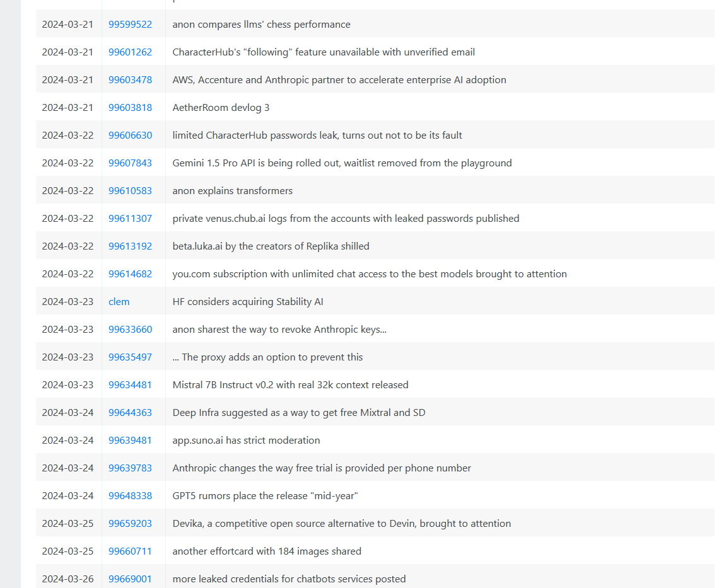Open post link 99599522

click(x=130, y=25)
